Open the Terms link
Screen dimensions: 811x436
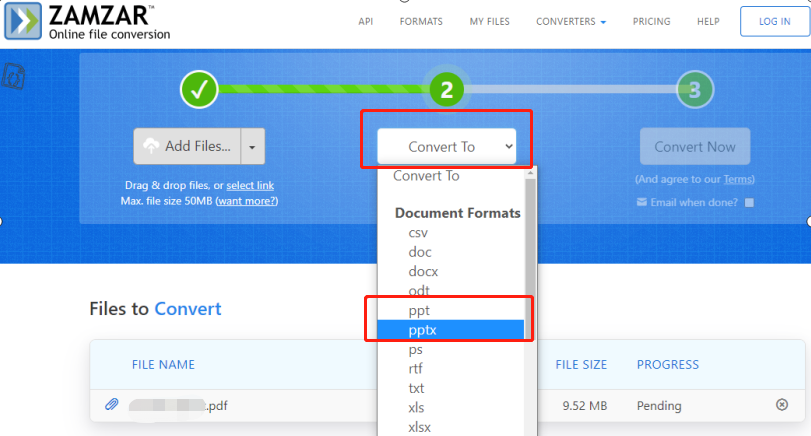pos(738,179)
